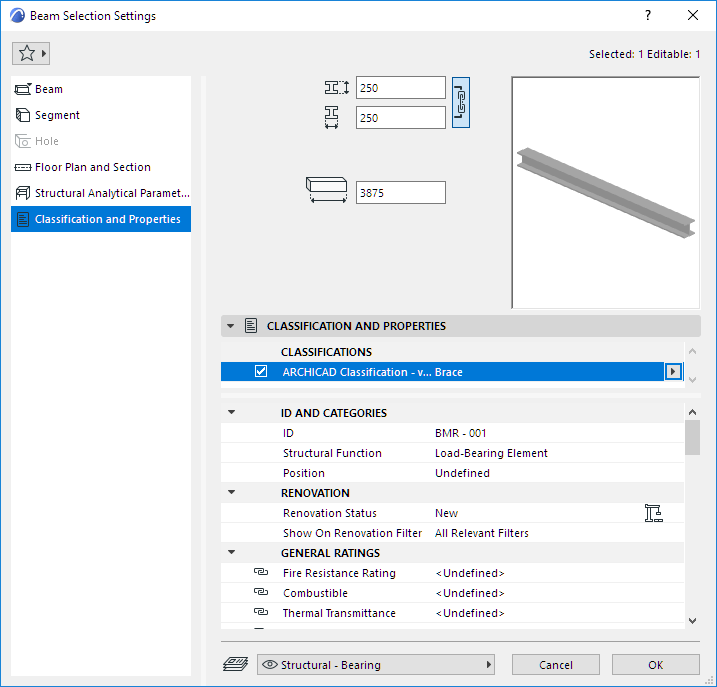This screenshot has height=687, width=717.
Task: Click the Selected: 1 Editable: 1 text
Action: coord(644,54)
